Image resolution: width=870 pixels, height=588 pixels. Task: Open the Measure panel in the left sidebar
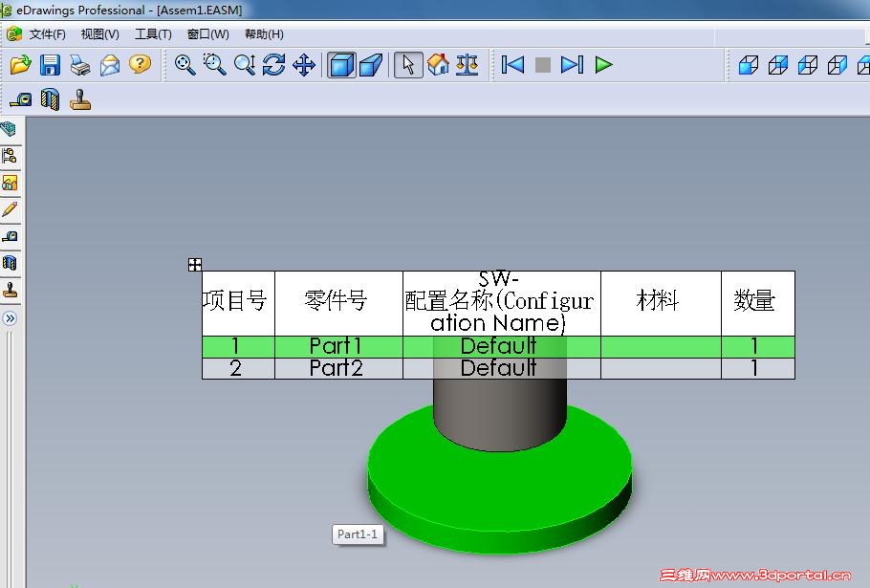(10, 236)
